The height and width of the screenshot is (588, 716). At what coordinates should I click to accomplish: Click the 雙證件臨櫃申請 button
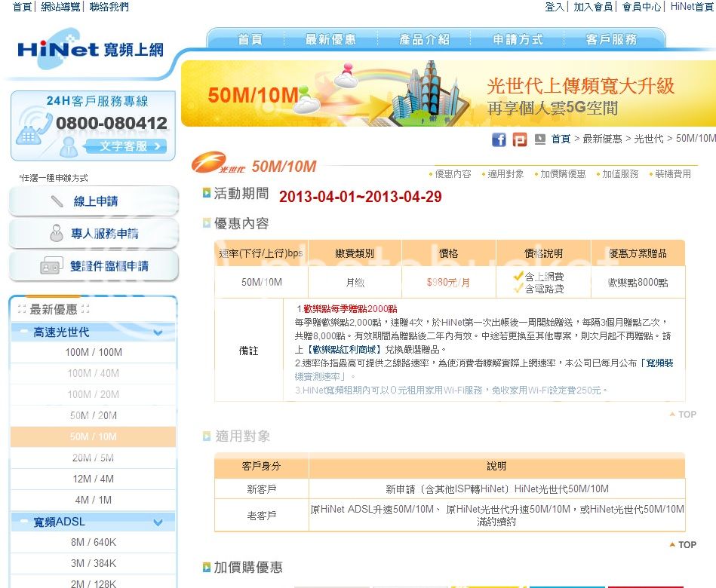pos(93,266)
